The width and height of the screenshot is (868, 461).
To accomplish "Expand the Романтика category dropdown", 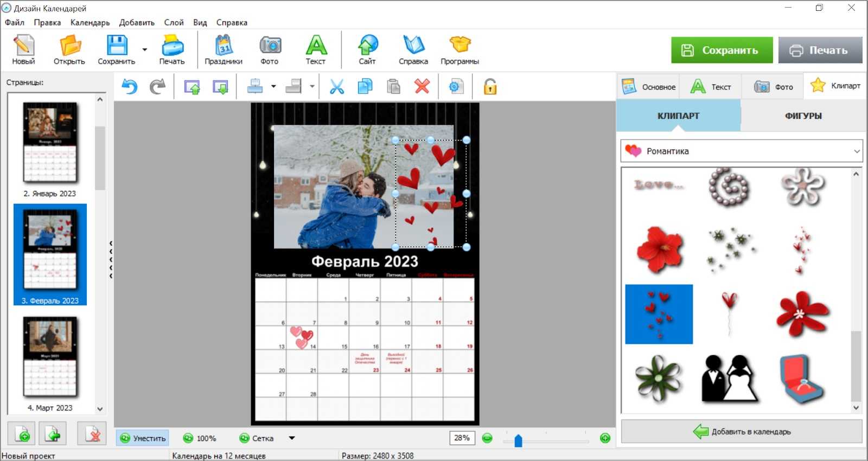I will (857, 151).
